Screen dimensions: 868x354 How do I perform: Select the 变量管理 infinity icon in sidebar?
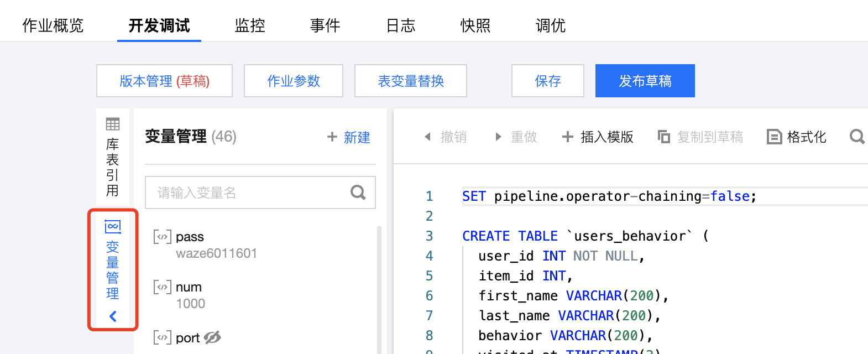tap(113, 226)
